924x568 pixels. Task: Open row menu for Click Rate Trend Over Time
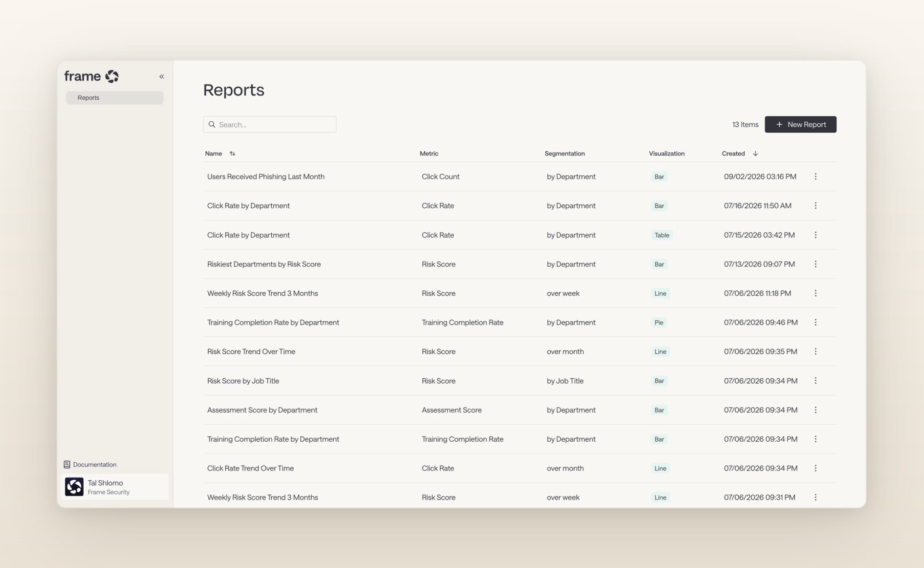pyautogui.click(x=816, y=468)
